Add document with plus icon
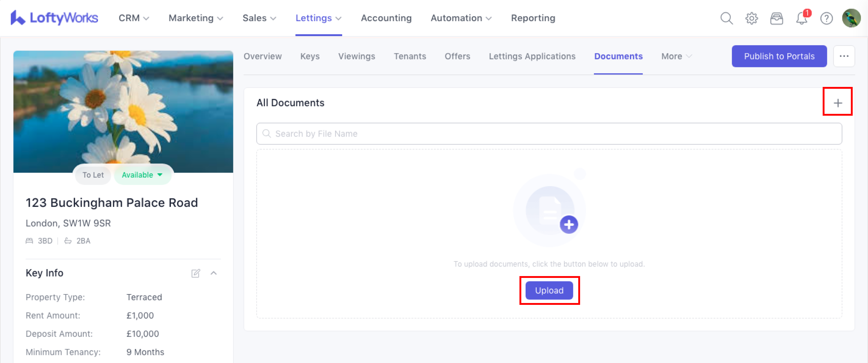 pos(837,103)
